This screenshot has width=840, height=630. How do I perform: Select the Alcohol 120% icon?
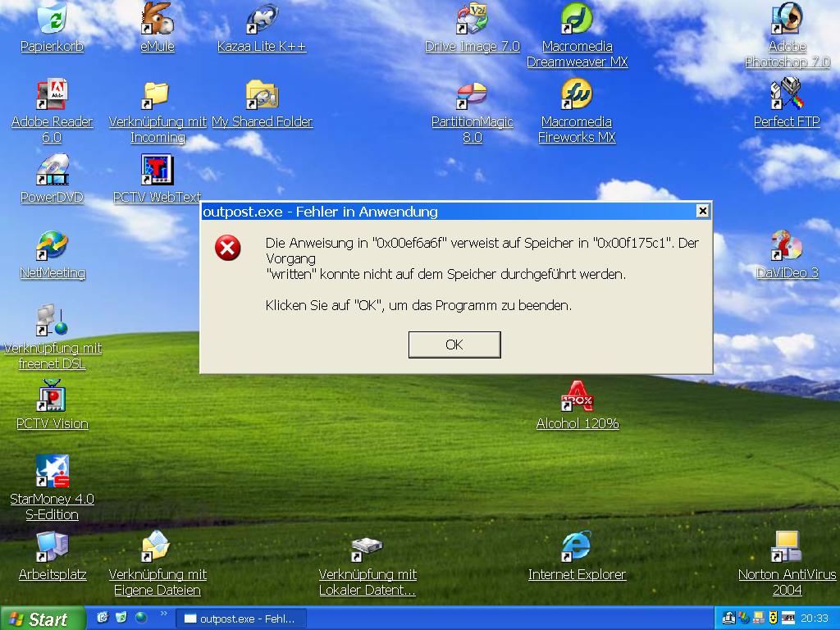point(577,396)
